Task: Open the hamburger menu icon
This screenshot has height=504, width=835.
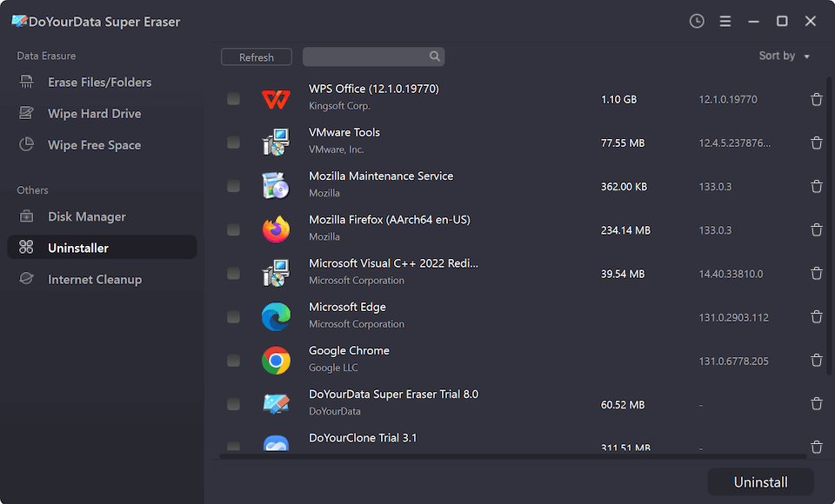Action: tap(725, 21)
